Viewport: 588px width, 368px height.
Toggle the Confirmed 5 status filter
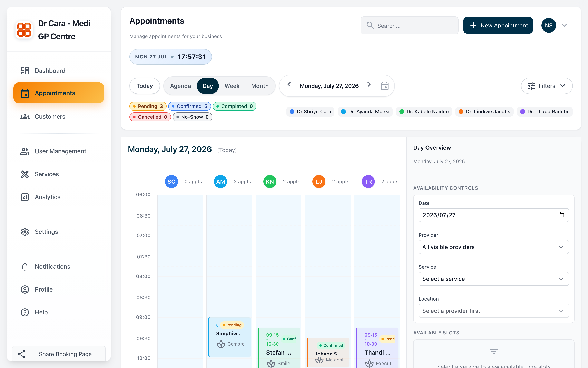coord(189,106)
